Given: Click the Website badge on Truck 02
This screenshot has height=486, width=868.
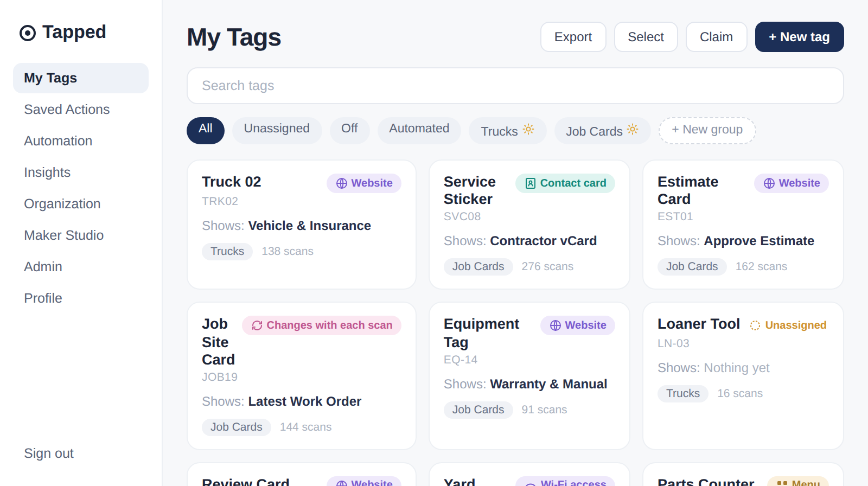Looking at the screenshot, I should point(364,183).
